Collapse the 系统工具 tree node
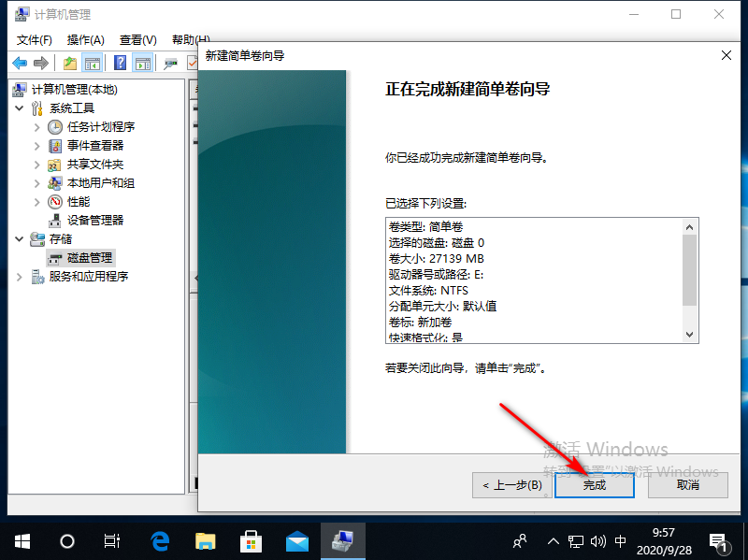The width and height of the screenshot is (748, 560). [21, 108]
